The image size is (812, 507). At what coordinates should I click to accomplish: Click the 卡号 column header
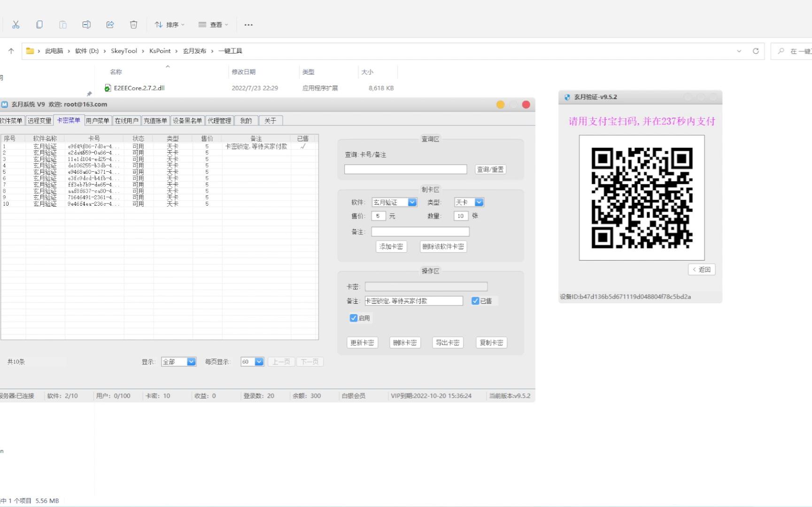click(94, 138)
